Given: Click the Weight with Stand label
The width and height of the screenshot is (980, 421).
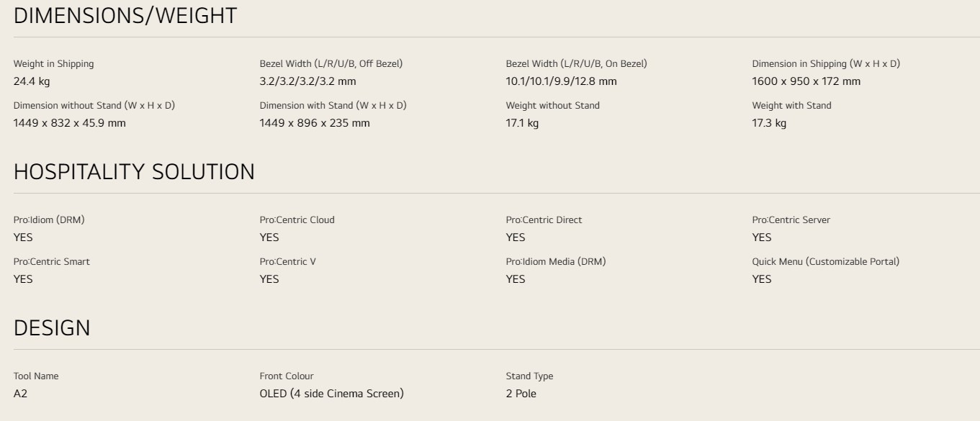Looking at the screenshot, I should pos(792,105).
